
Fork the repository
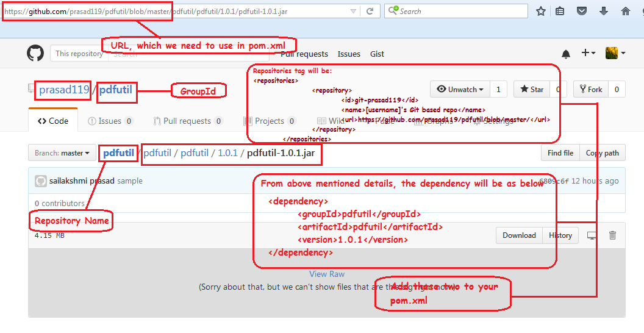tap(590, 89)
